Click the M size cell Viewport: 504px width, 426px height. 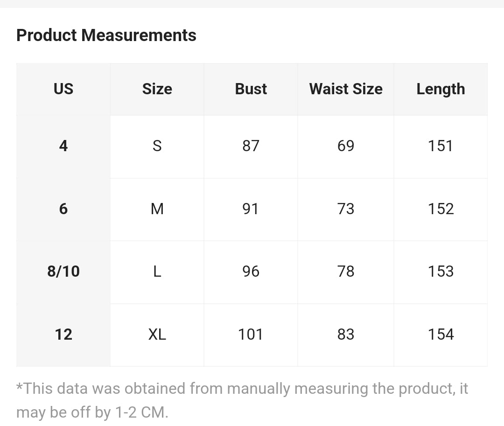coord(157,209)
